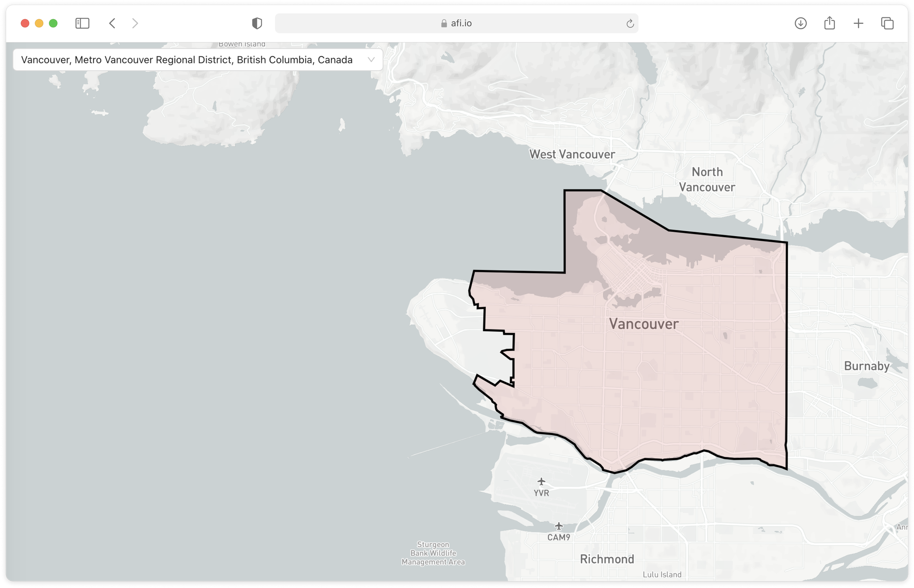
Task: Show the tab overview icon
Action: 887,23
